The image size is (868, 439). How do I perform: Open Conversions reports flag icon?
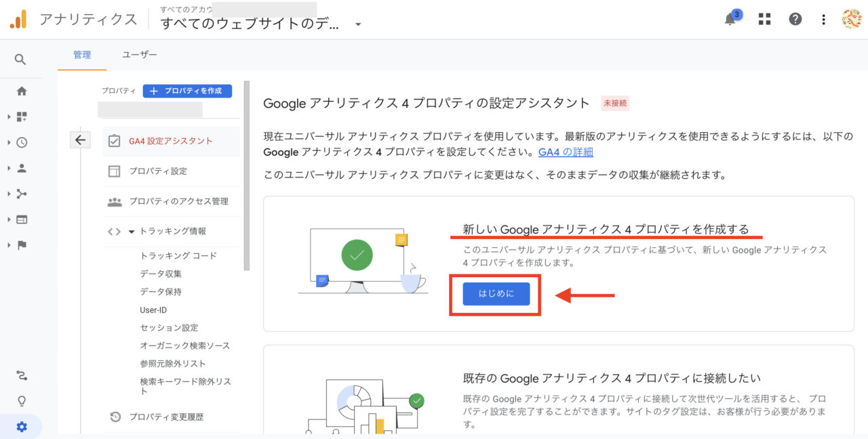pyautogui.click(x=22, y=245)
